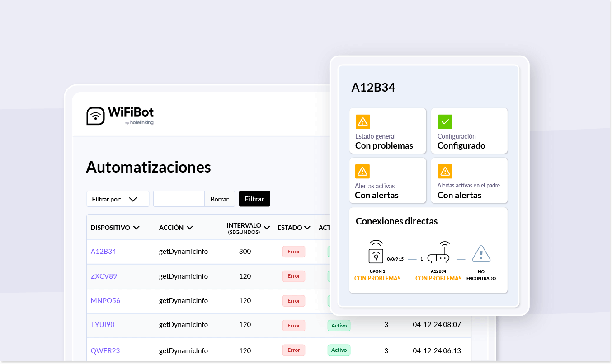Open device link QWER23
This screenshot has height=364, width=612.
(x=105, y=350)
